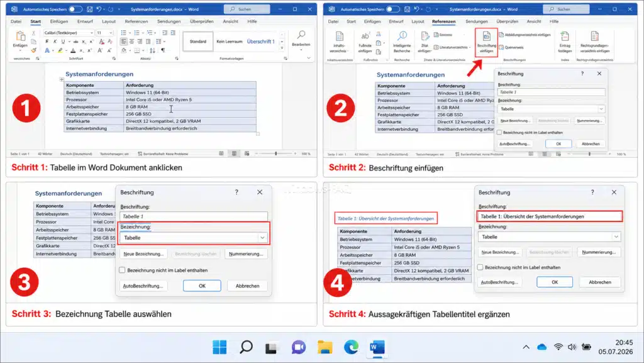The height and width of the screenshot is (363, 644).
Task: Click undo arrow in step 1 title bar
Action: pos(99,9)
